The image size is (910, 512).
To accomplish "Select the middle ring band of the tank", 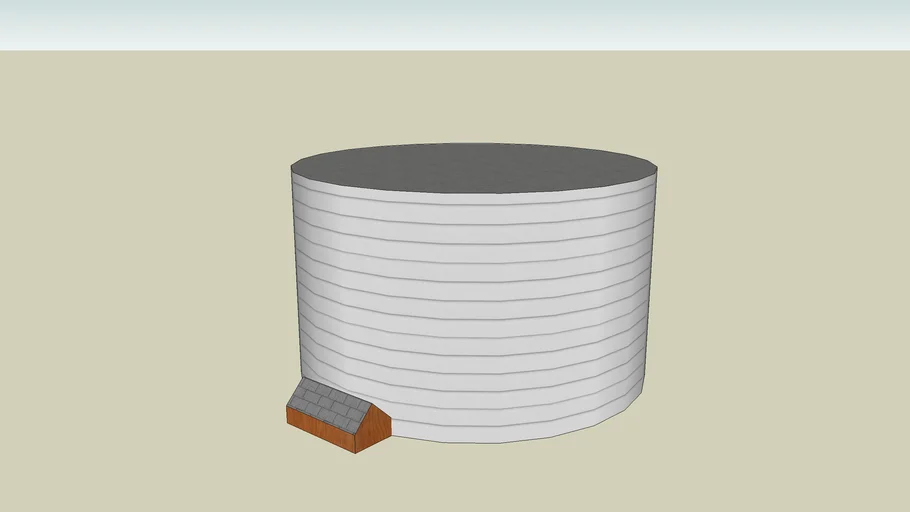I will (470, 310).
